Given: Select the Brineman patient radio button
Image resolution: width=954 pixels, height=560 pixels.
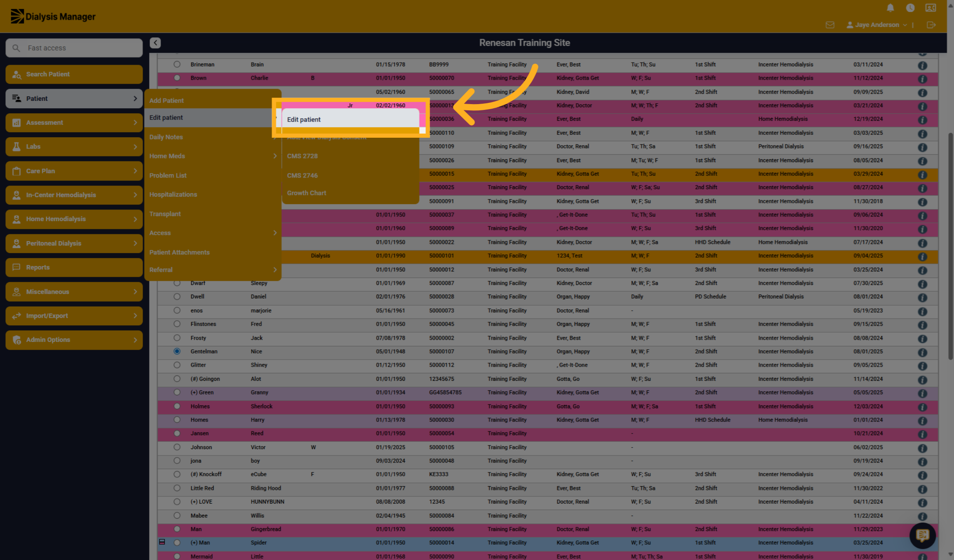Looking at the screenshot, I should pyautogui.click(x=177, y=64).
